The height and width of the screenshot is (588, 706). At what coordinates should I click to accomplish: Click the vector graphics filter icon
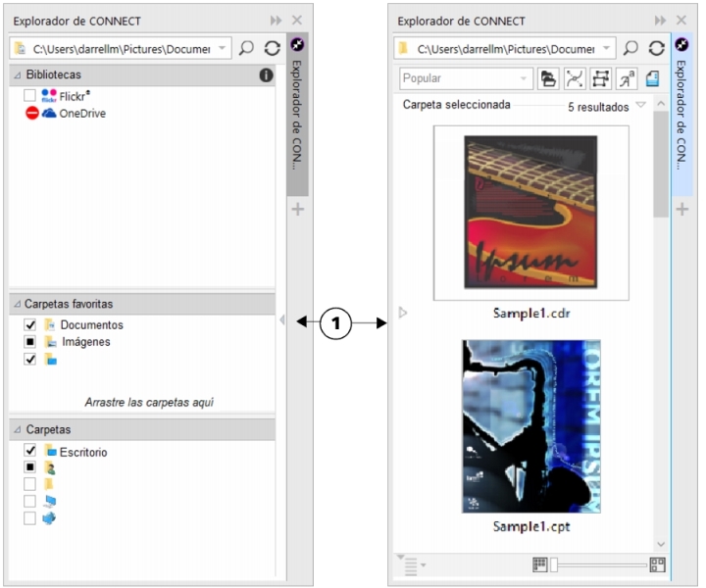(x=576, y=78)
